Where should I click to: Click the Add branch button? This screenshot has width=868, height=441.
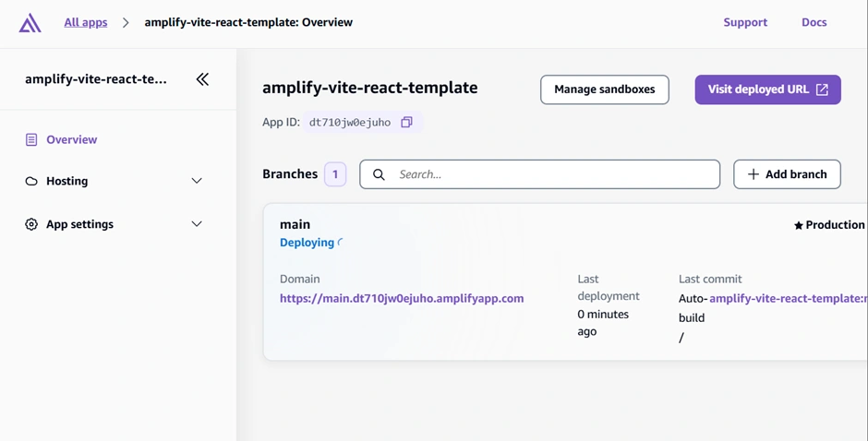[x=787, y=174]
